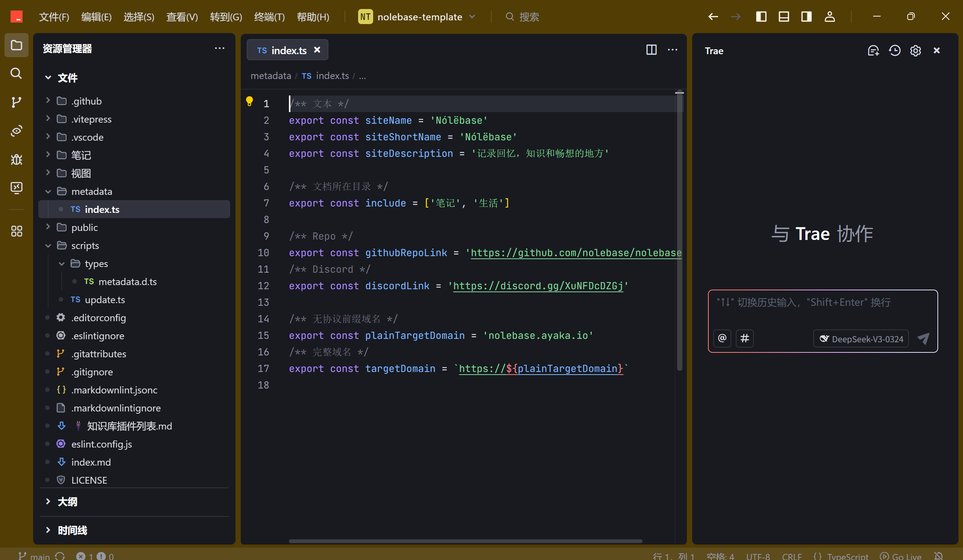Open the eye preview icon in activity bar
Viewport: 963px width, 560px height.
pos(16,131)
